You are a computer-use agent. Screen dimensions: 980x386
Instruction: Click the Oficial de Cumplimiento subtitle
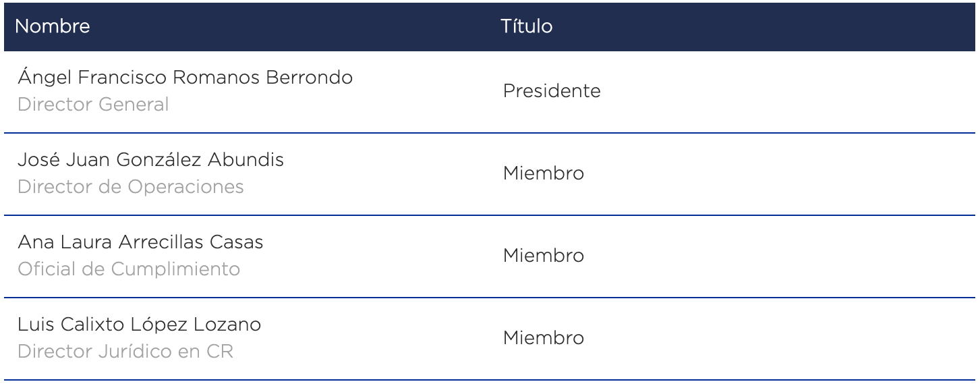[x=128, y=268]
